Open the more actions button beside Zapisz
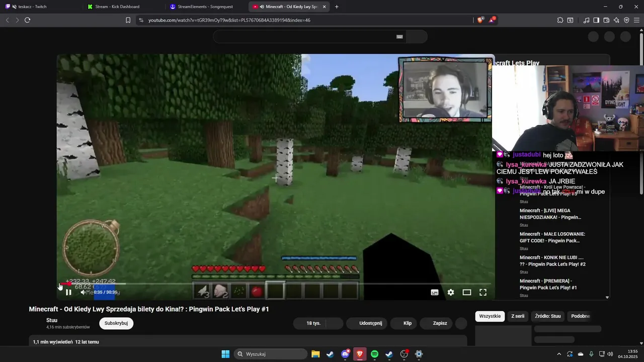The image size is (644, 362). click(461, 323)
